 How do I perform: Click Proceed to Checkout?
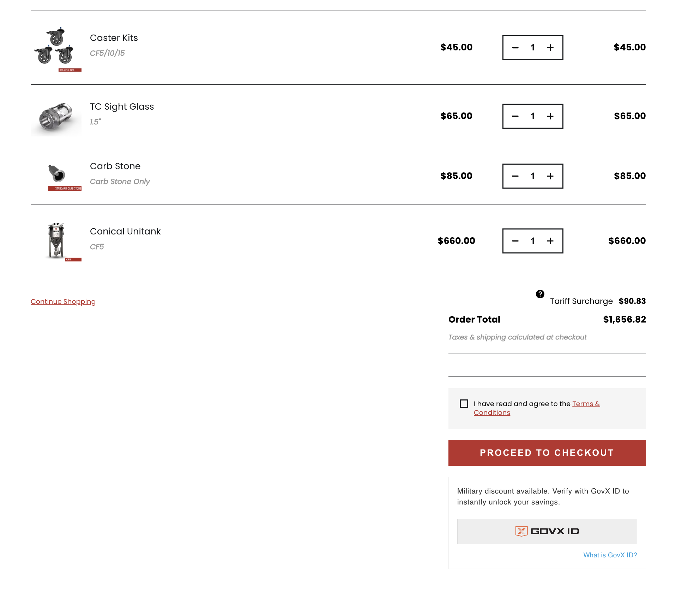[547, 453]
